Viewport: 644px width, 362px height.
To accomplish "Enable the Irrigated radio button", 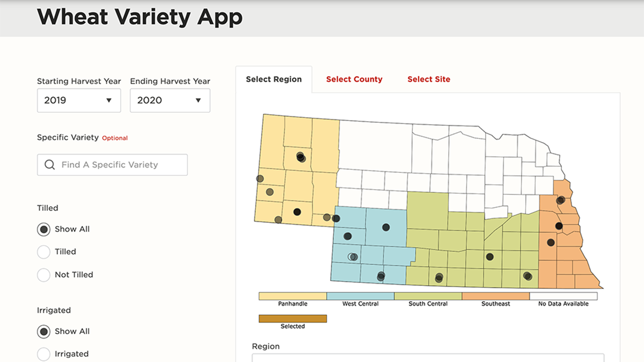I will tap(44, 354).
